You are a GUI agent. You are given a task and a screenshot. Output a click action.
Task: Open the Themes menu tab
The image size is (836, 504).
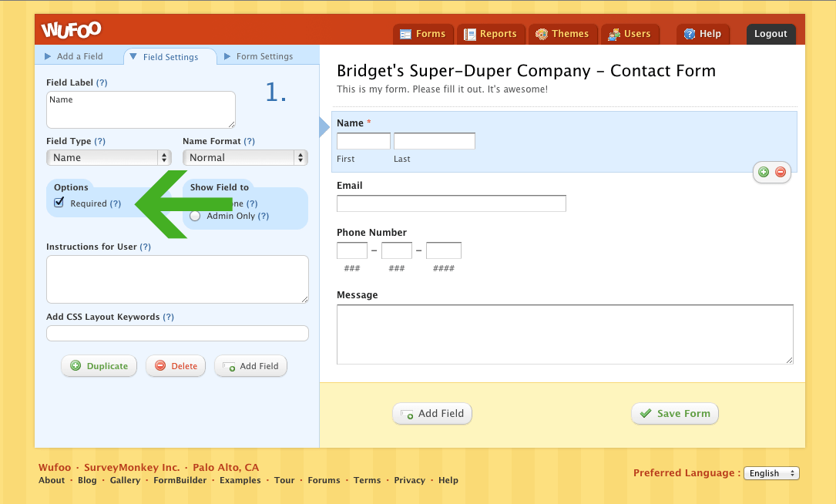coord(563,34)
